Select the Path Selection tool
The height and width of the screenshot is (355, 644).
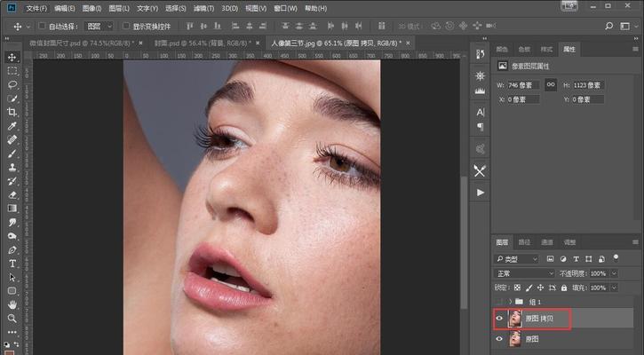[x=12, y=278]
